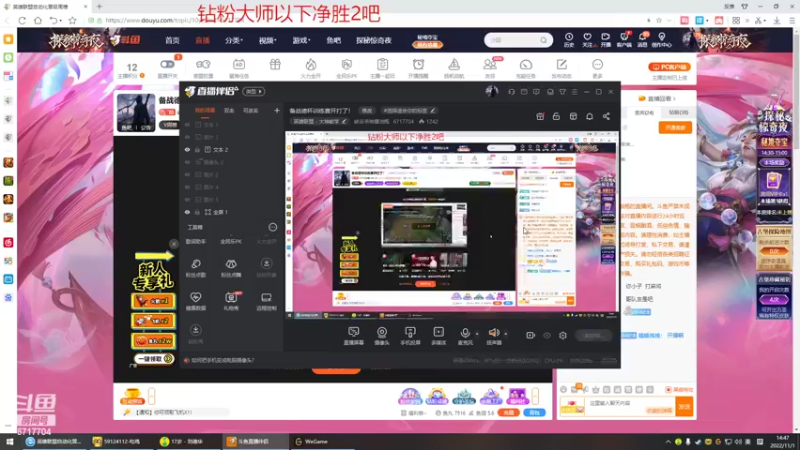Open speaker options arrow
The height and width of the screenshot is (450, 800).
click(506, 334)
